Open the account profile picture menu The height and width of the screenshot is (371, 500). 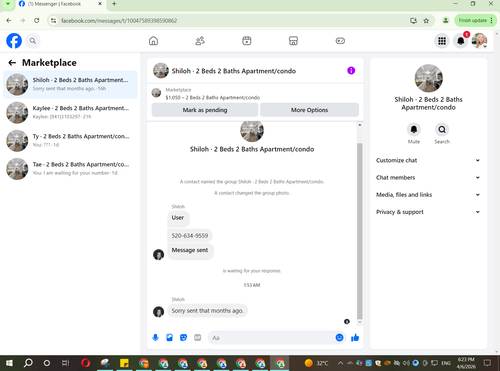479,41
